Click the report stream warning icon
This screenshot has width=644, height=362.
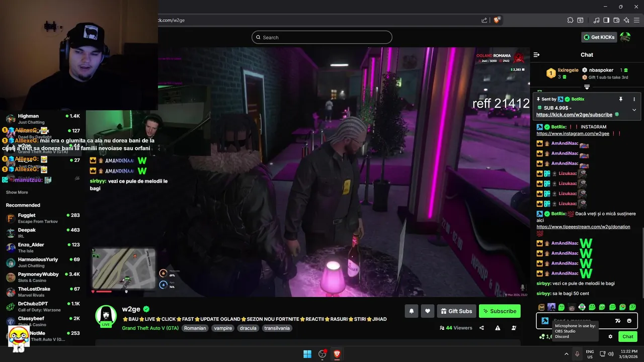[498, 328]
